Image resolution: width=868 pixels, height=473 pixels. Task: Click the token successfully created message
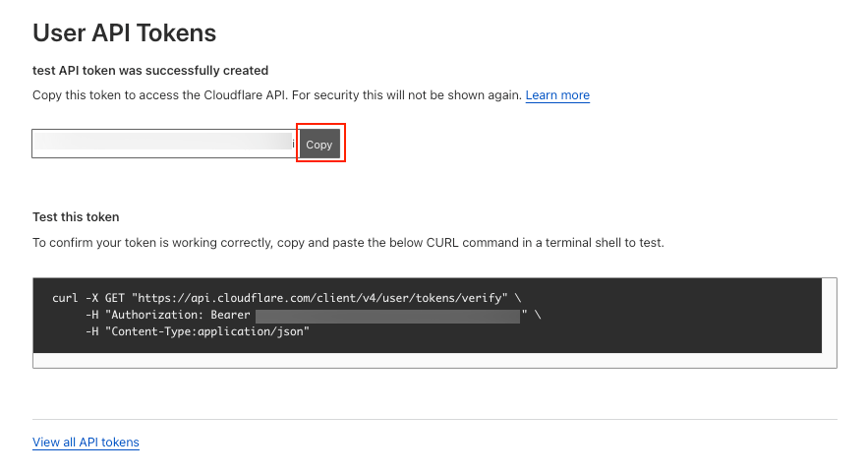[150, 71]
